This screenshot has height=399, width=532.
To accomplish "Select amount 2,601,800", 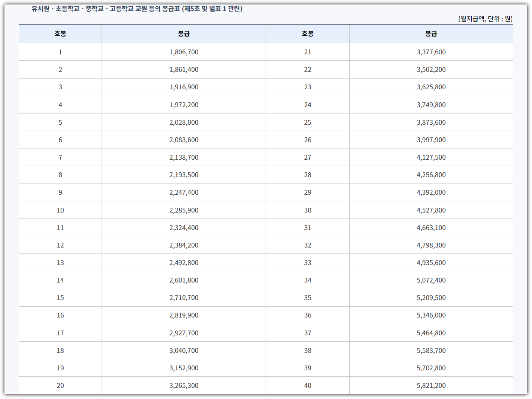I will 184,280.
